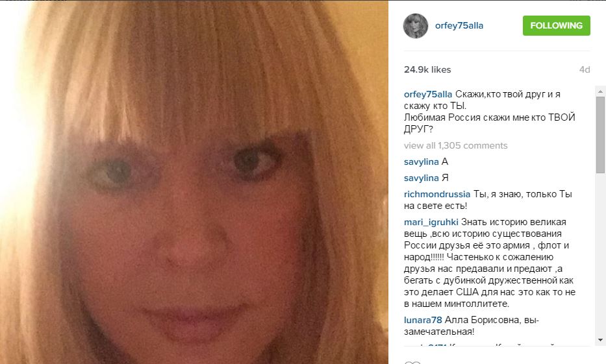Open mari_igruhki commenter profile
Viewport: 606px width, 364px height.
[x=431, y=223]
